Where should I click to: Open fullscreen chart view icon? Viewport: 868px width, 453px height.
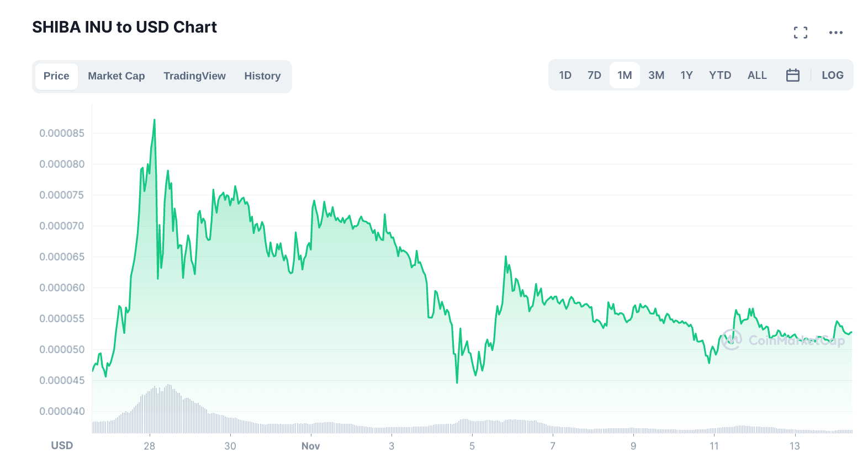[x=800, y=33]
